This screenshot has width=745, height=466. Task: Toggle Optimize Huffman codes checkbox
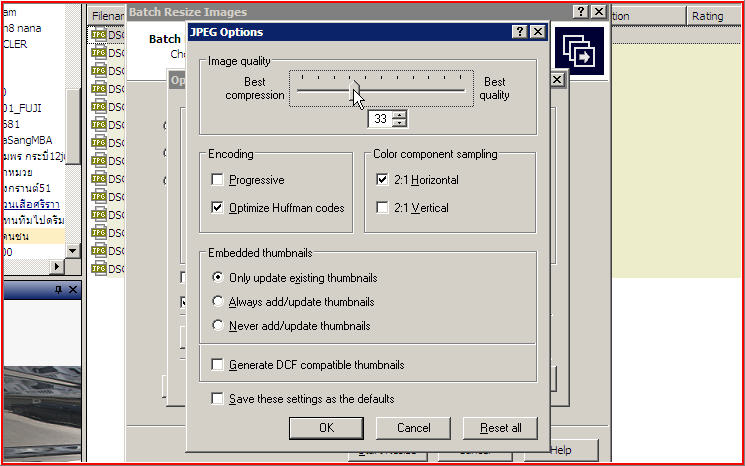[x=217, y=208]
